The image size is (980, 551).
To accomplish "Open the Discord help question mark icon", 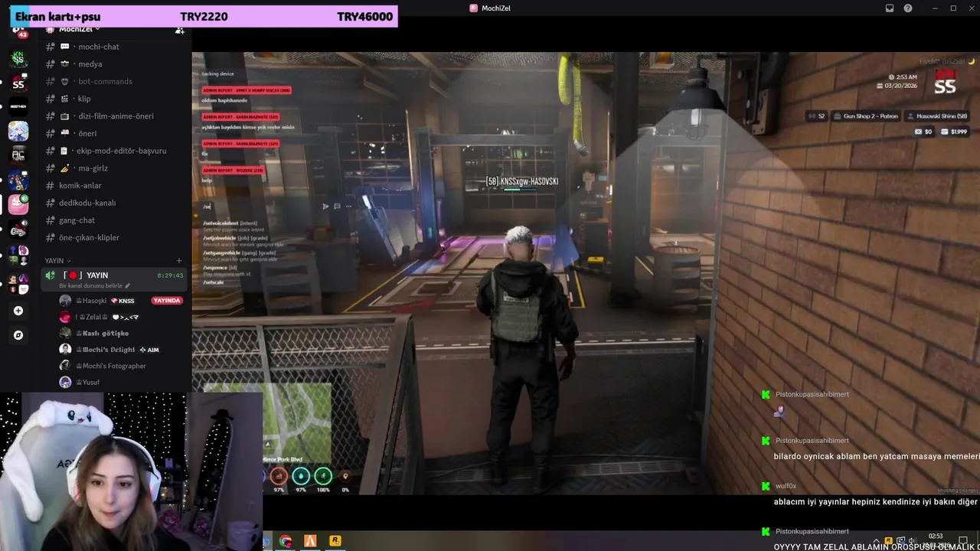I will tap(908, 8).
